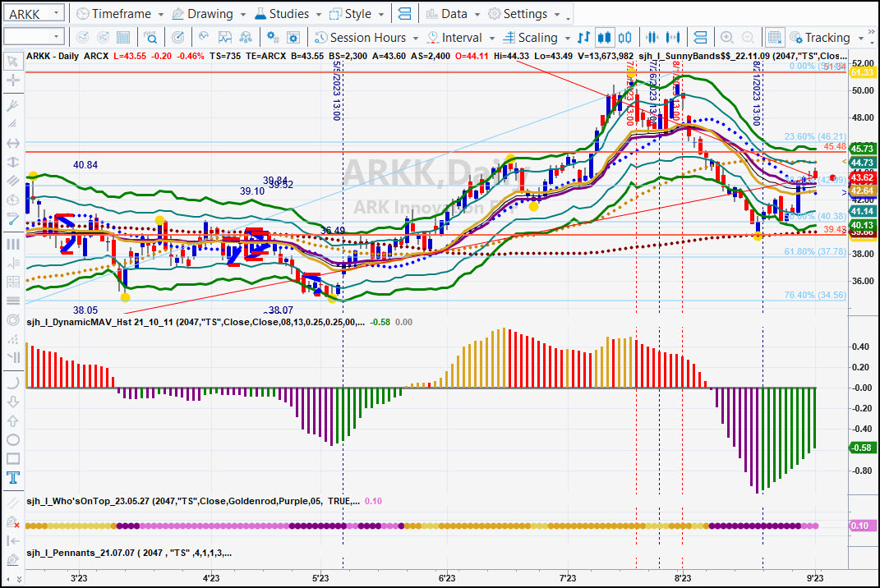
Task: Click the 45.73 green price tag
Action: coord(862,149)
